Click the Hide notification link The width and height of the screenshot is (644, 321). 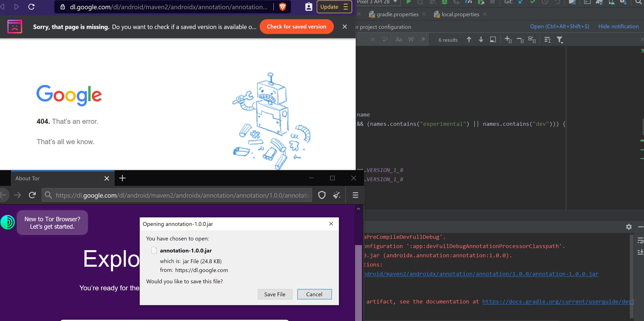tap(618, 26)
